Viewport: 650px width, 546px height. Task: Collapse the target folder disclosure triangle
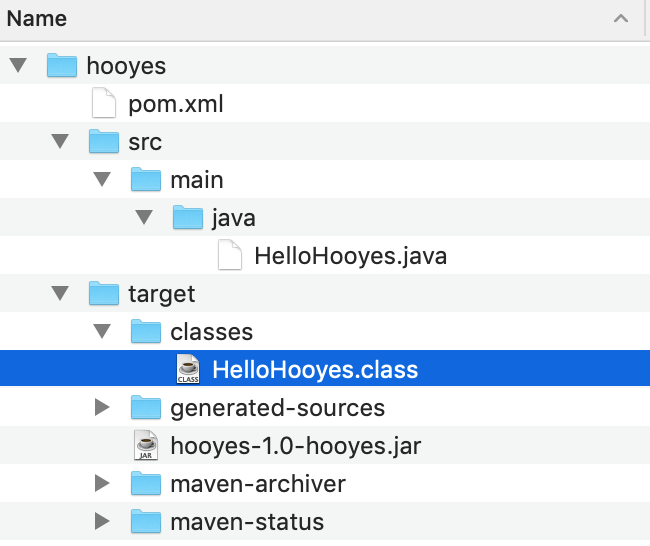pos(59,294)
